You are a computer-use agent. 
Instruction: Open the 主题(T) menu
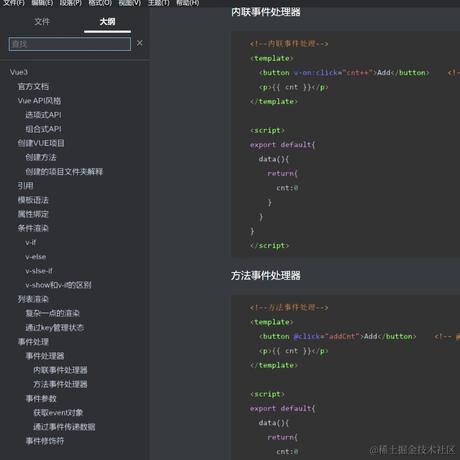159,3
